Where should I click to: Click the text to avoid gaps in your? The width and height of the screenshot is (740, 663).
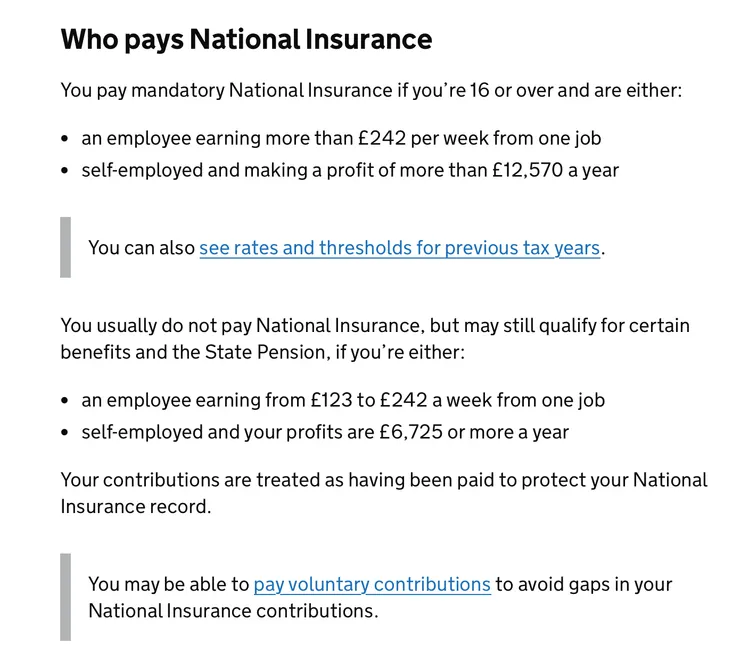584,584
